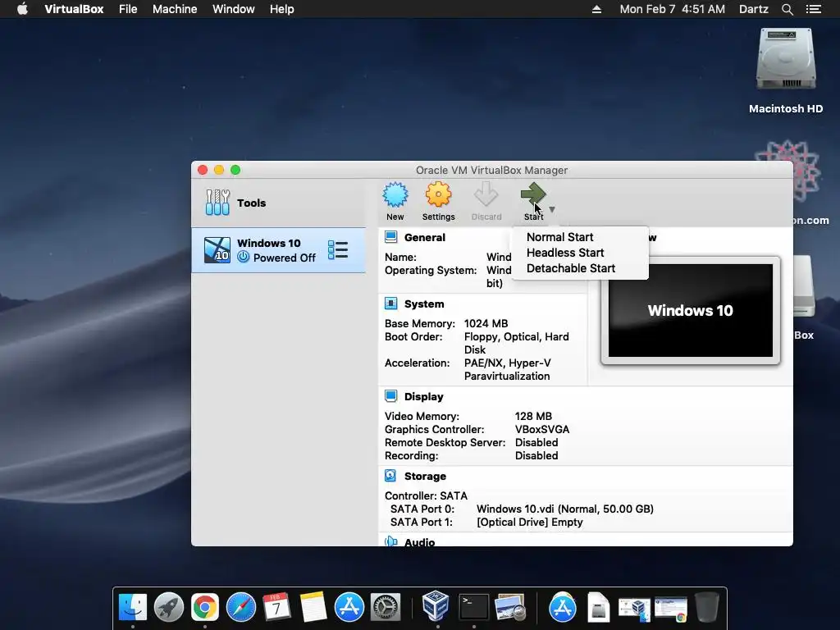Click the '1024 MB' base memory value
The width and height of the screenshot is (840, 630).
click(x=486, y=323)
